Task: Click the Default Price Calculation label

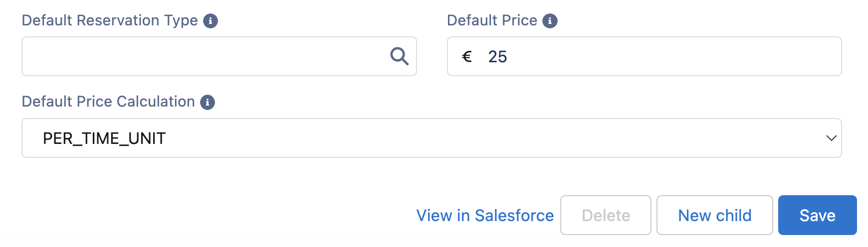Action: 108,102
